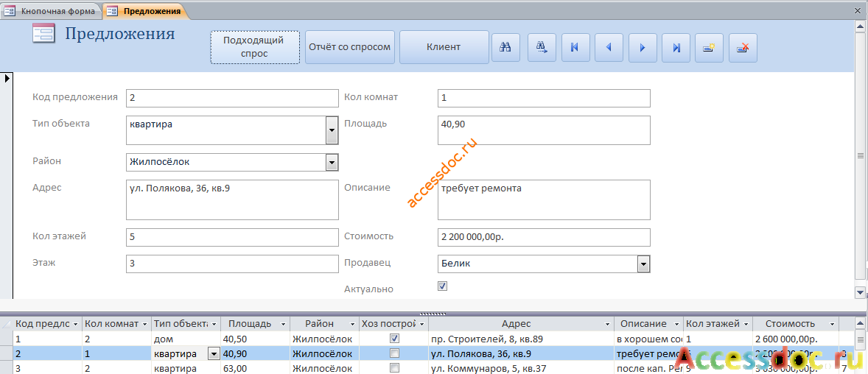
Task: Click the Площадь field showing 40,90
Action: click(x=544, y=130)
